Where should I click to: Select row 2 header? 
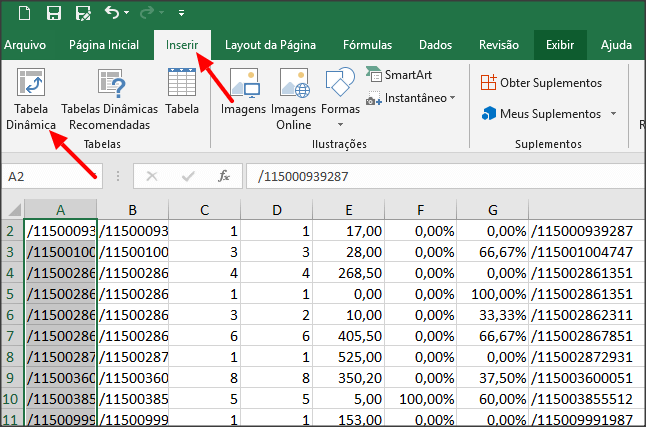coord(12,231)
